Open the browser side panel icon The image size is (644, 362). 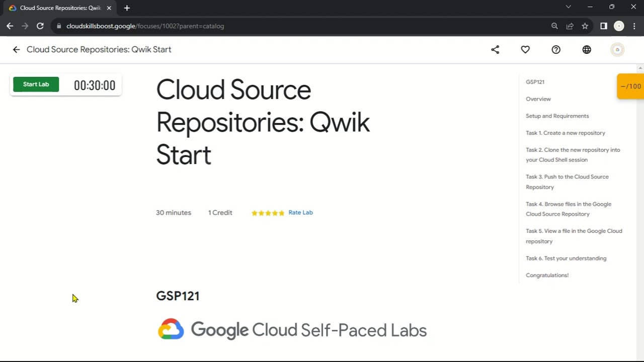[604, 26]
